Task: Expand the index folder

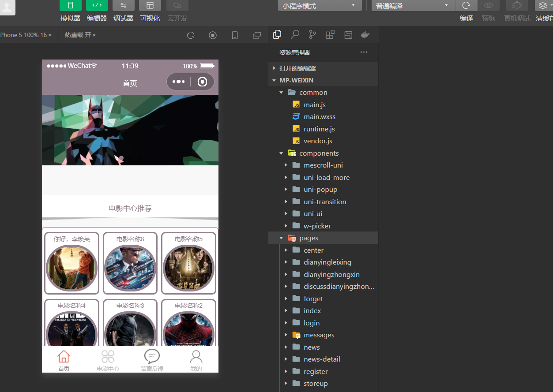Action: click(x=323, y=310)
